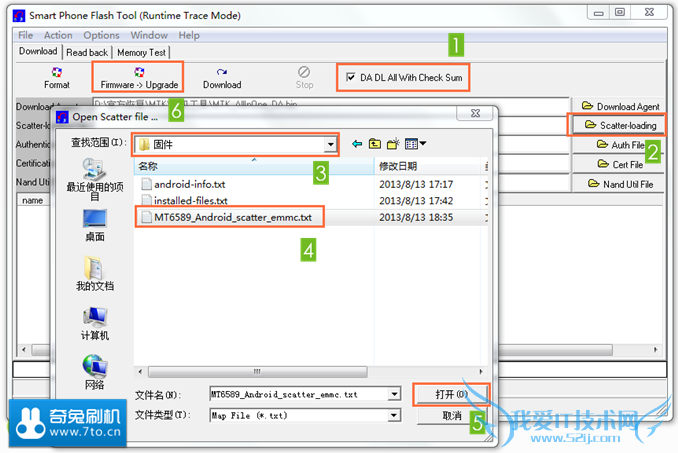
Task: Open the Window menu
Action: [x=149, y=35]
